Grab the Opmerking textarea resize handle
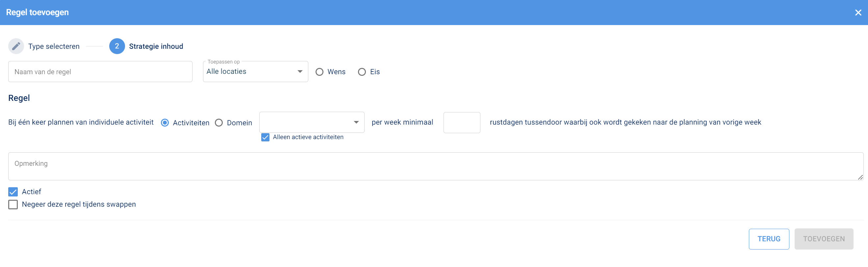Screen dimensions: 868x267 tap(860, 177)
